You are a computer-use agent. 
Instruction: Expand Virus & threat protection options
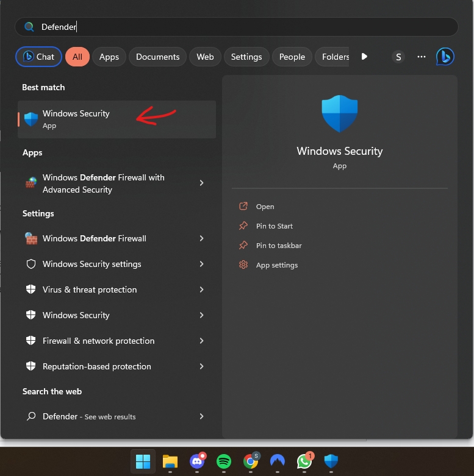201,290
